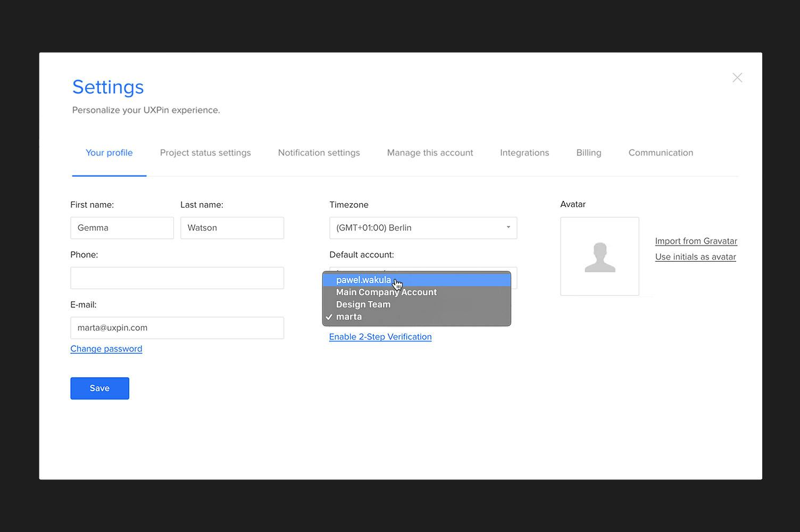This screenshot has height=532, width=800.
Task: Use initials as avatar
Action: (x=695, y=256)
